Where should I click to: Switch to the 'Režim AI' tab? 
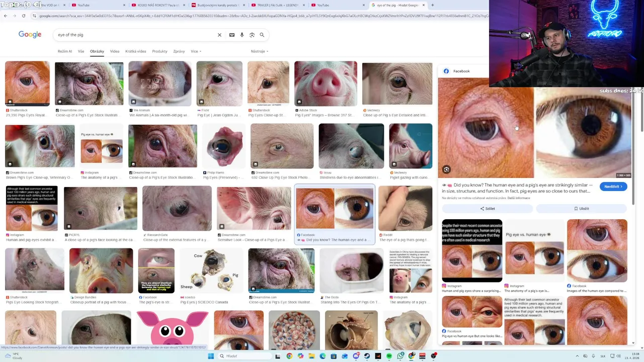coord(64,51)
